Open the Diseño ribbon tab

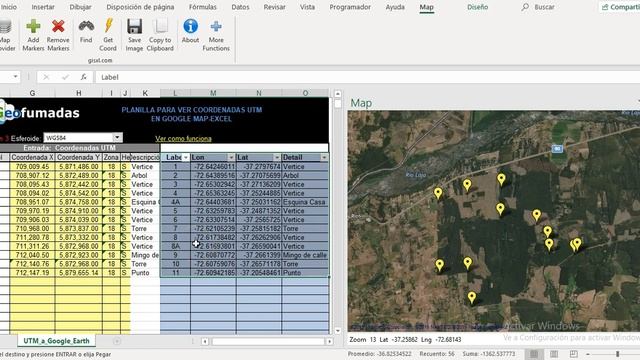click(x=478, y=7)
